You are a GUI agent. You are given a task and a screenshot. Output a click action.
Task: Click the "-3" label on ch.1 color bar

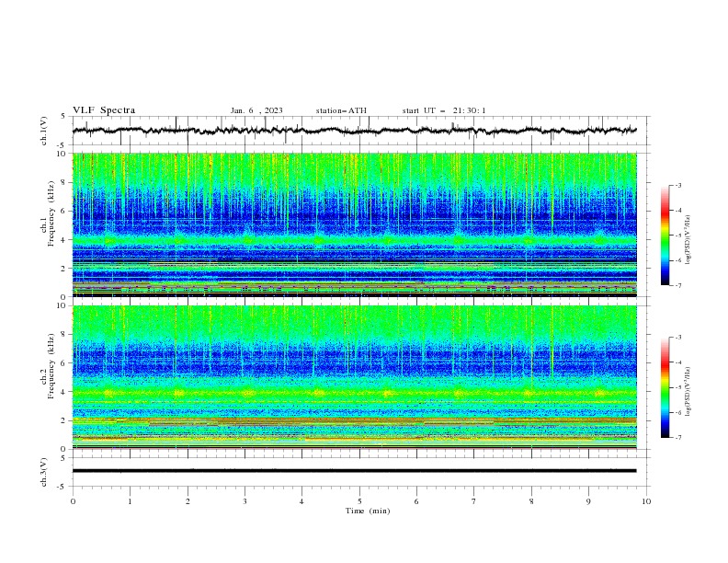677,185
